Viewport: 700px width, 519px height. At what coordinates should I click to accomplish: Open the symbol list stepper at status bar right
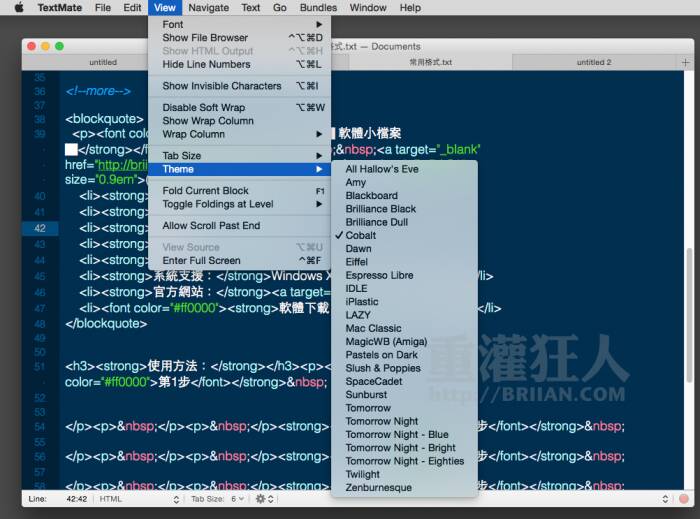tap(665, 499)
